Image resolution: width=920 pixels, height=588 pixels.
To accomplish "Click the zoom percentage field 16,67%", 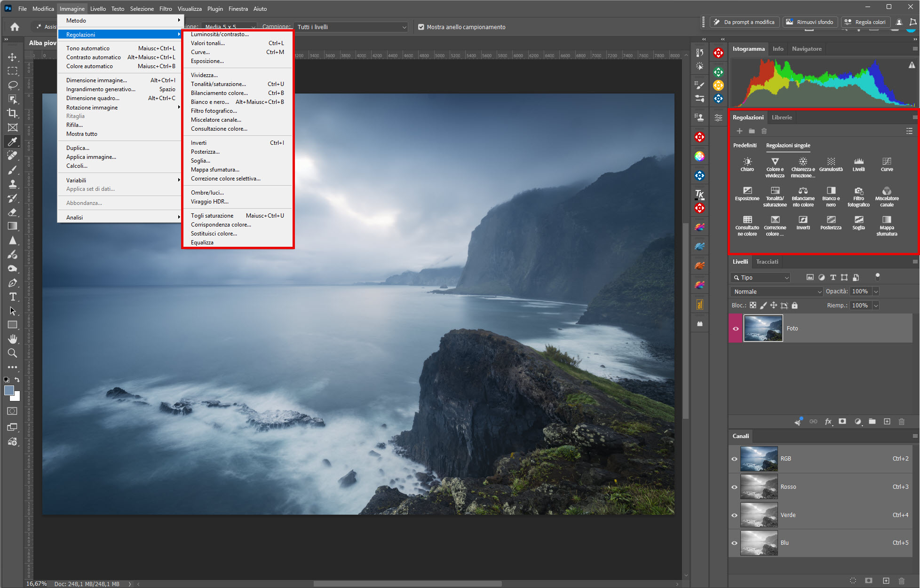I will 36,584.
